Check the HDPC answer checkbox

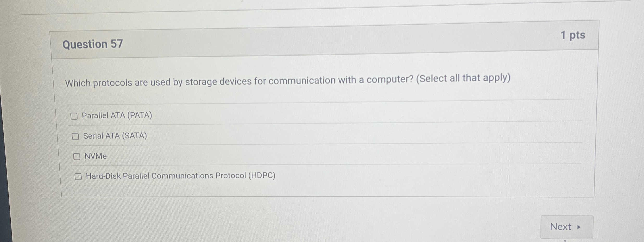(x=78, y=176)
